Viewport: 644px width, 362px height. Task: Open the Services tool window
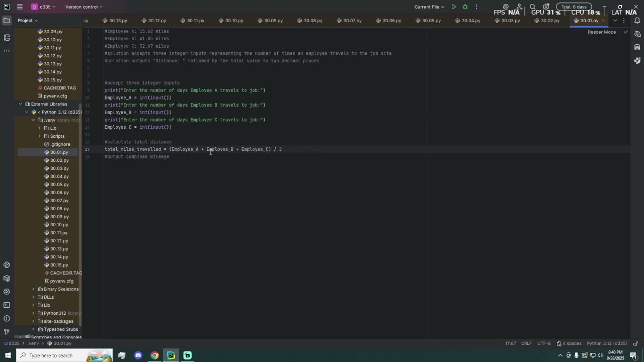7,292
